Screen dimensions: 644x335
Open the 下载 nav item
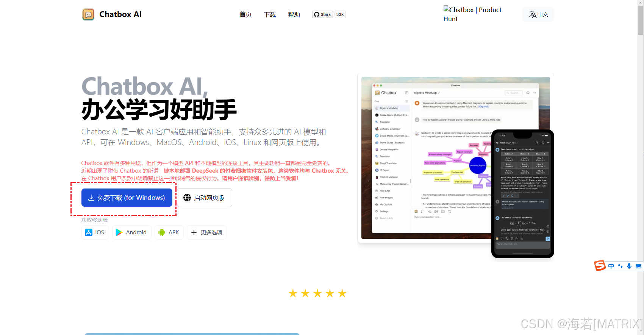[270, 14]
